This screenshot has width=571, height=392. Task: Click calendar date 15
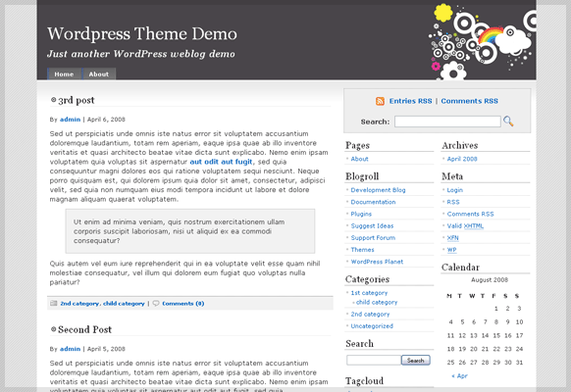pyautogui.click(x=496, y=335)
